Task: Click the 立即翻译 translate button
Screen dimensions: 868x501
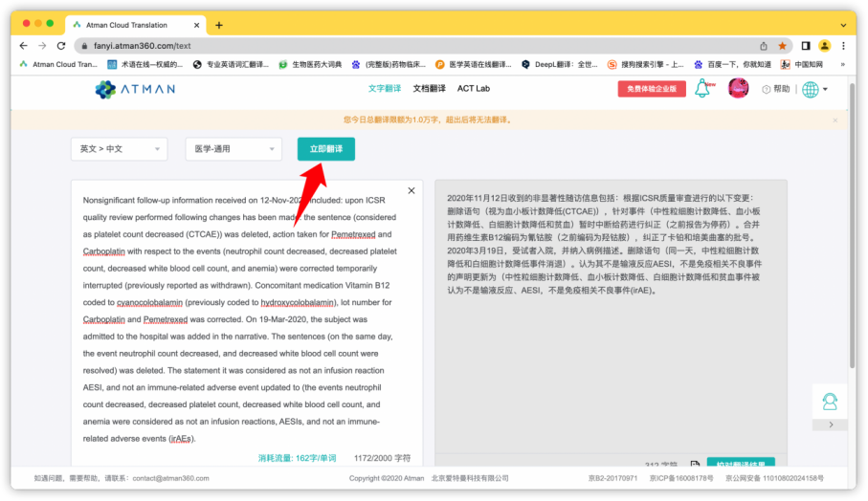Action: pos(326,149)
